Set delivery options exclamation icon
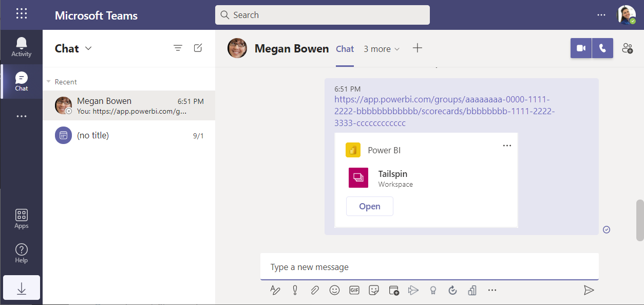644x305 pixels. 295,290
